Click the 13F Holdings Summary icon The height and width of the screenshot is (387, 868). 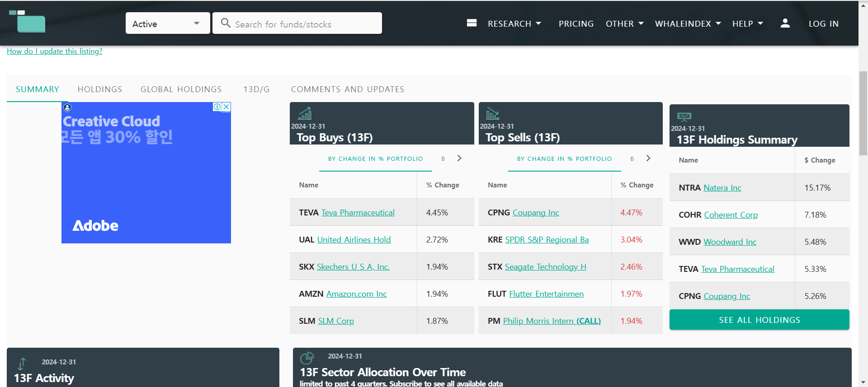pyautogui.click(x=684, y=117)
